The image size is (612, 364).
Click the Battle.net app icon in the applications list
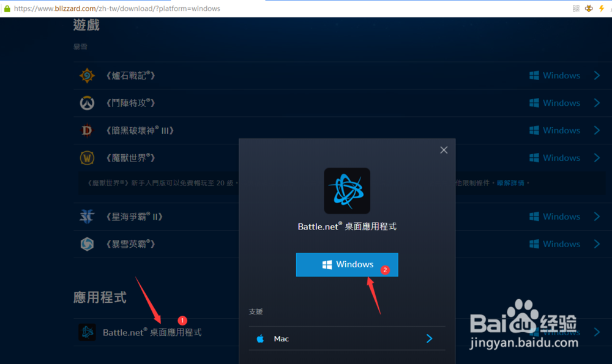coord(87,332)
